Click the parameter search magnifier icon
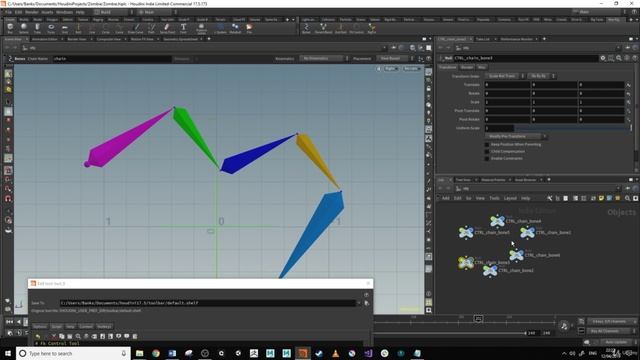Viewport: 640px width, 360px height. [x=619, y=58]
